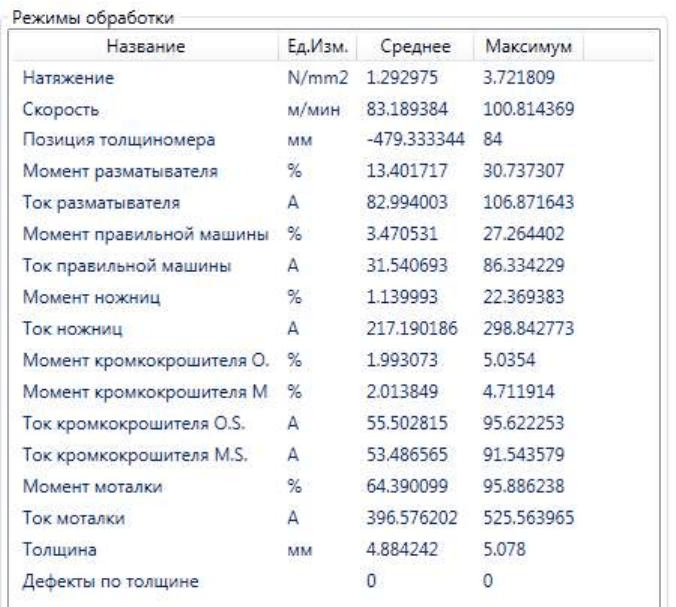Select the Ток ножниц row
Viewport: 676px width, 607px height.
tap(333, 329)
